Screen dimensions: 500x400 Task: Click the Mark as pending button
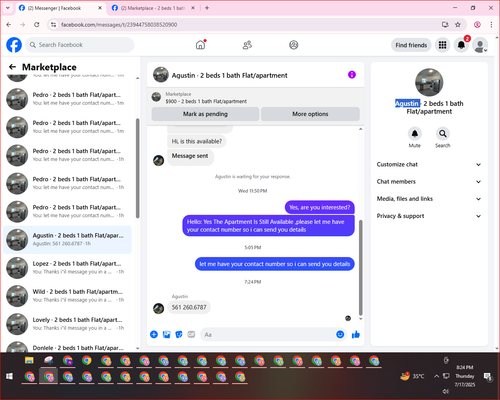(205, 114)
